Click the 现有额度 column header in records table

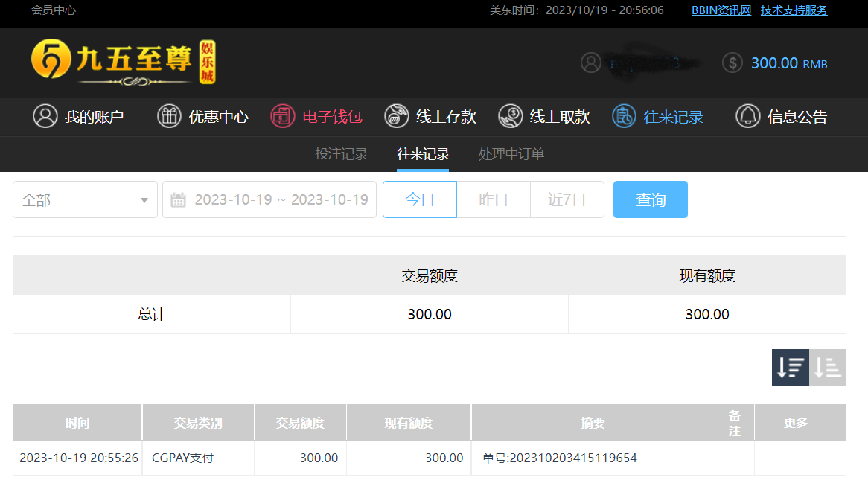coord(409,423)
